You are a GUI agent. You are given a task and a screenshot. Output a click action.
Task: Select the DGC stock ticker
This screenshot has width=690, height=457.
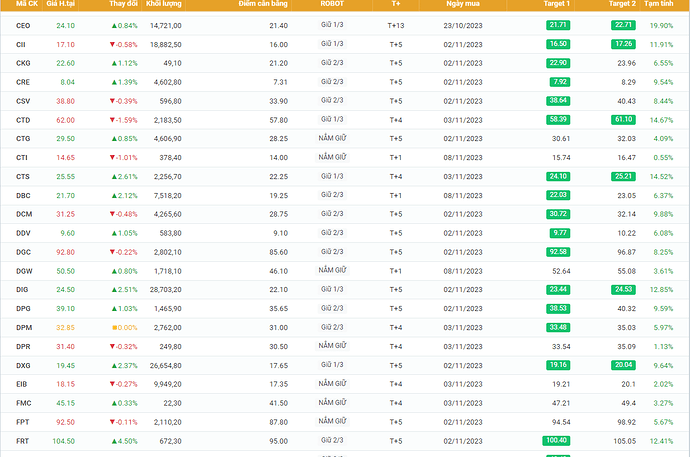click(x=23, y=252)
